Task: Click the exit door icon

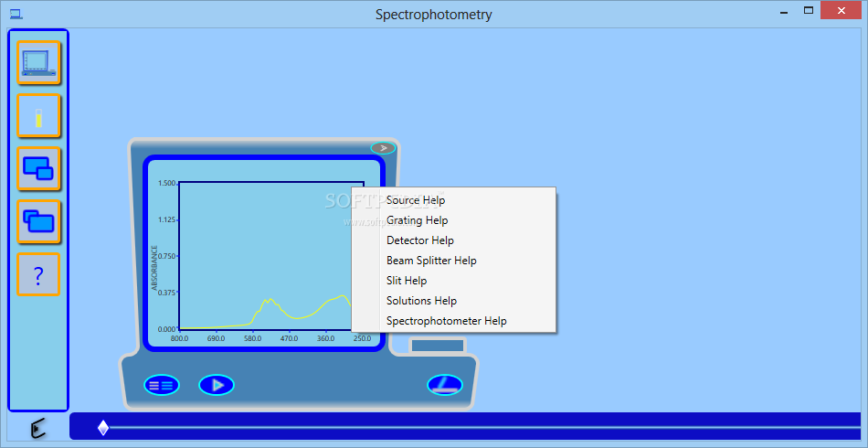Action: pyautogui.click(x=38, y=429)
